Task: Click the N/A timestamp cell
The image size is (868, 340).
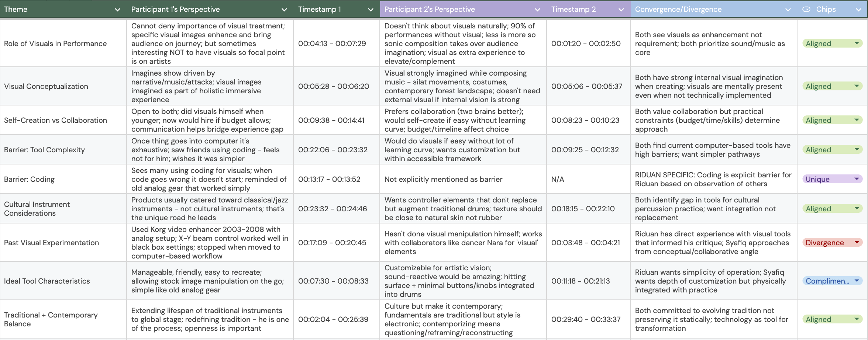Action: (588, 179)
